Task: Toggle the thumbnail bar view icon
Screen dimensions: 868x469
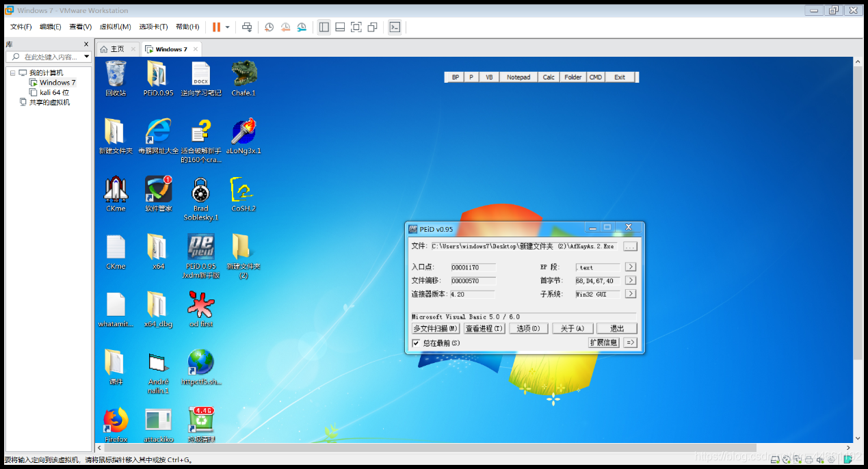Action: 340,27
